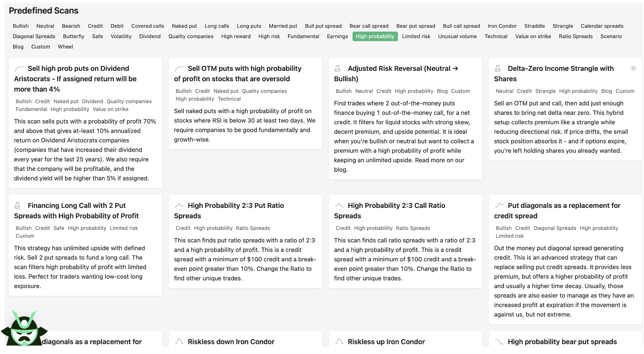Click payoff icon beside Riskless down Iron Condor
The image size is (644, 354).
179,342
